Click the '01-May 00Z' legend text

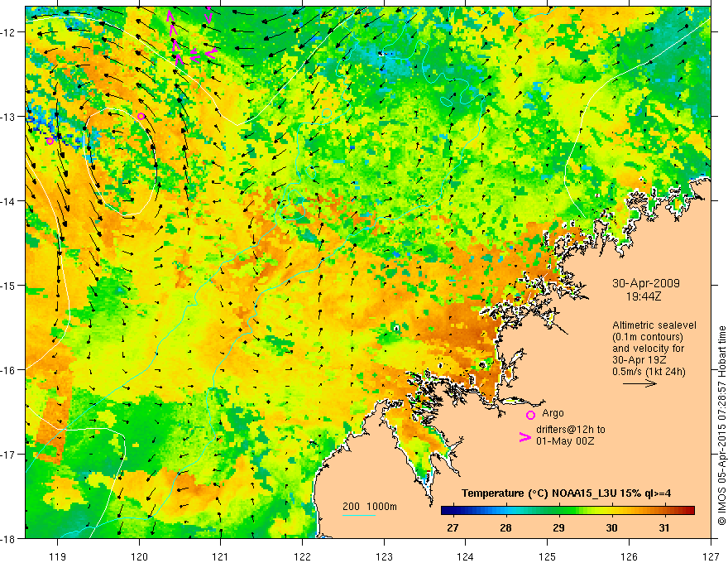pos(564,440)
